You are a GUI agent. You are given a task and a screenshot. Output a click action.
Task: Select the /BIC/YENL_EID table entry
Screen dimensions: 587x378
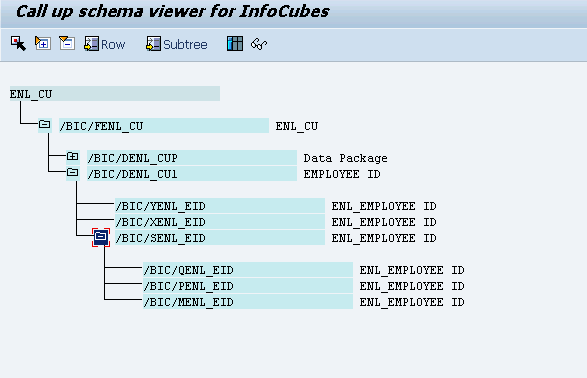click(220, 206)
